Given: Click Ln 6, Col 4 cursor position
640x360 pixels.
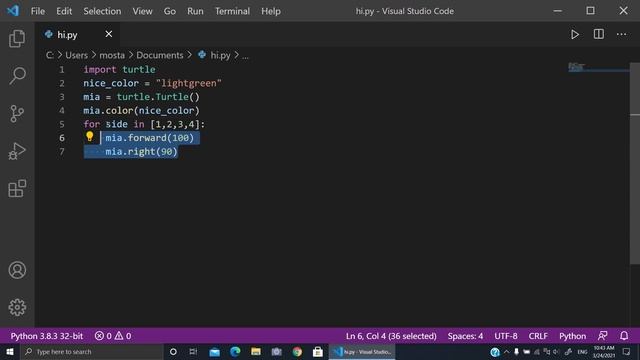Looking at the screenshot, I should [x=391, y=336].
